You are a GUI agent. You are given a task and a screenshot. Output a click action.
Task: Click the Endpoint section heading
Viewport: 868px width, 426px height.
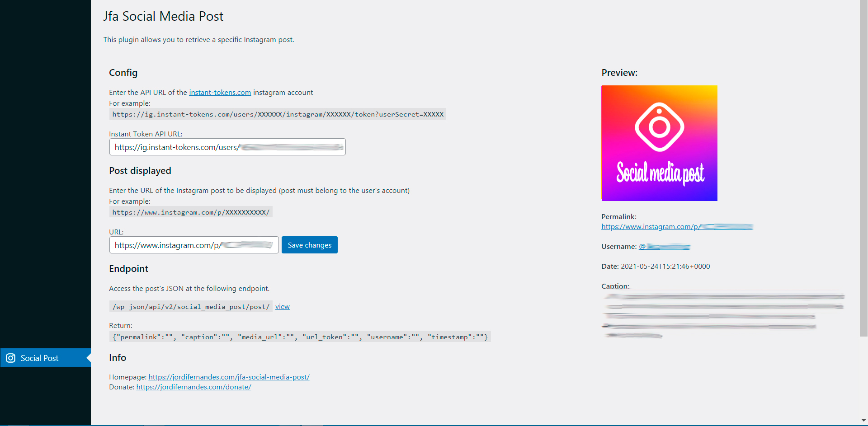[128, 269]
